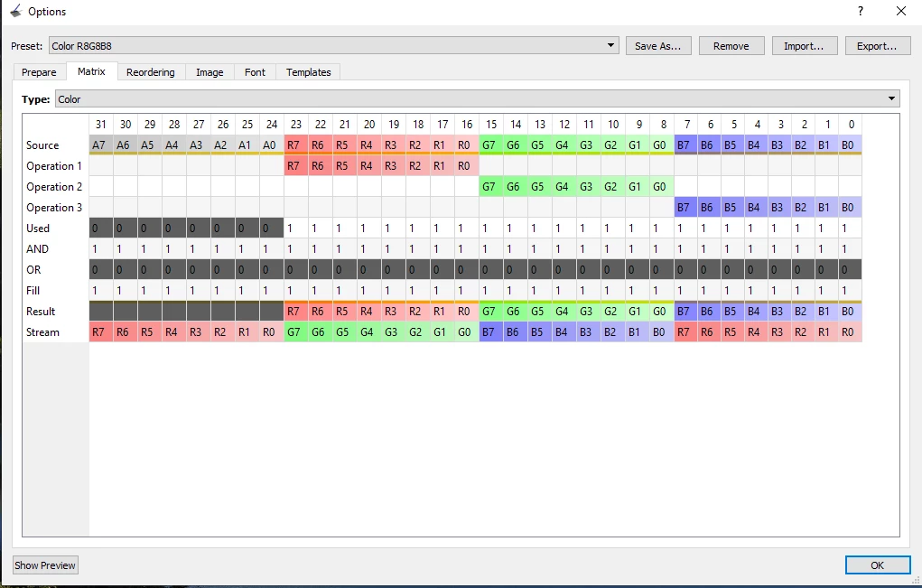Click the help question mark button
The width and height of the screenshot is (922, 588).
[861, 11]
